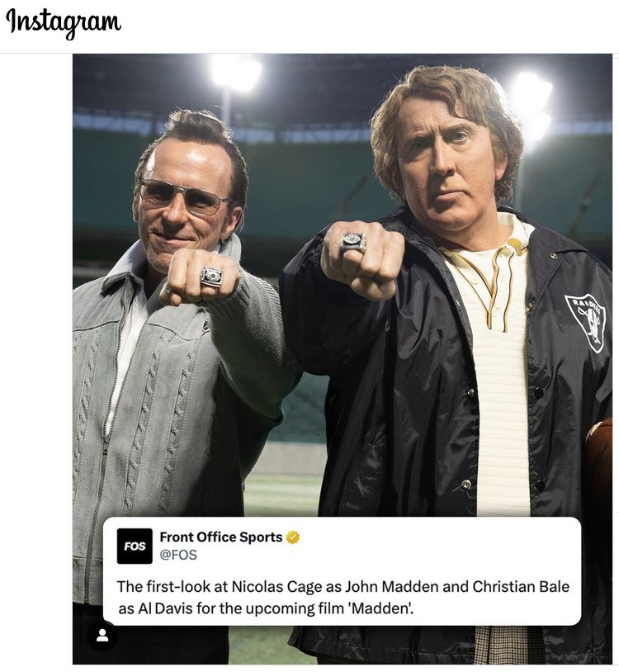Click the black FOS logo avatar
This screenshot has width=619, height=672.
pos(135,546)
